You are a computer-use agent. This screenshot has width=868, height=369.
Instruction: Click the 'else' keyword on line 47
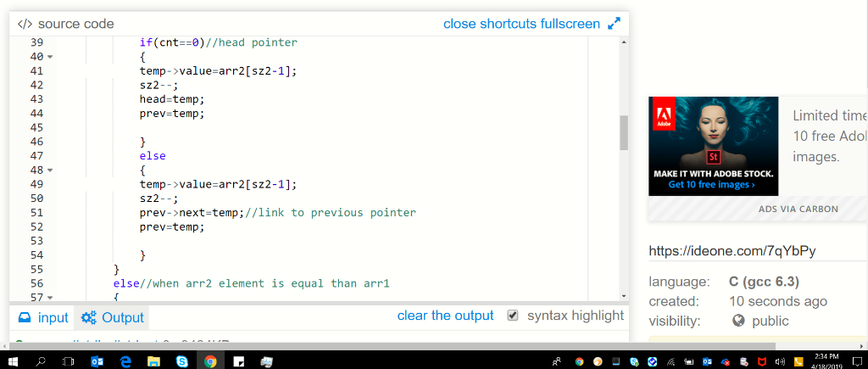153,156
